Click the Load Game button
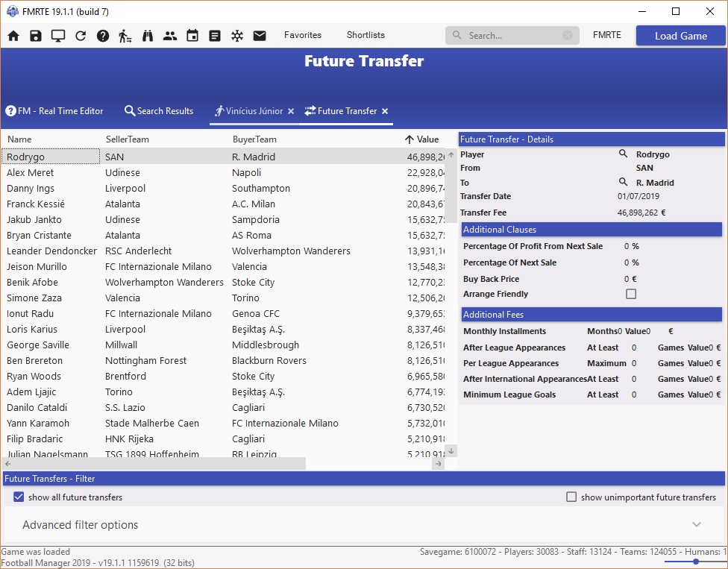Viewport: 728px width, 569px height. 680,36
